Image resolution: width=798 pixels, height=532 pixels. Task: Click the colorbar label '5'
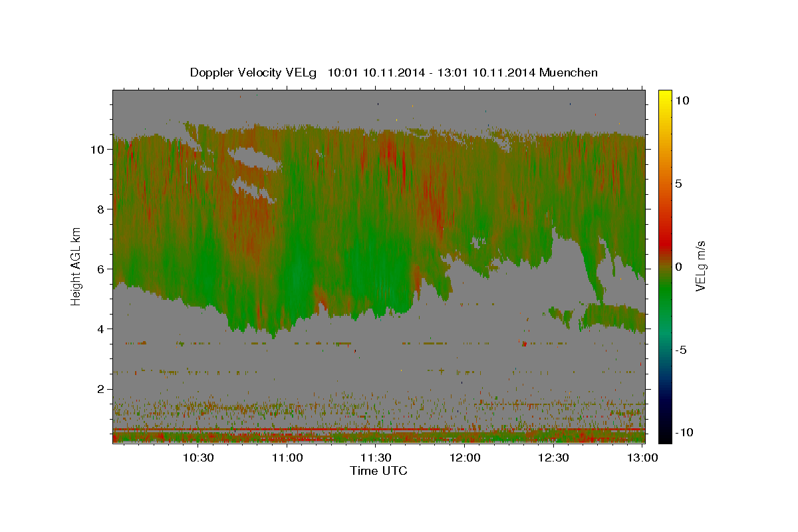(678, 184)
